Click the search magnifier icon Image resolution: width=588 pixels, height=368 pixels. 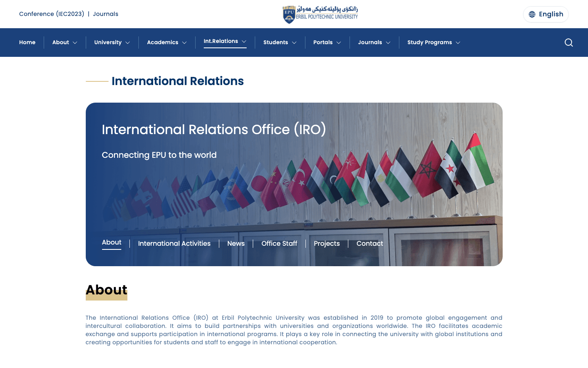(568, 43)
